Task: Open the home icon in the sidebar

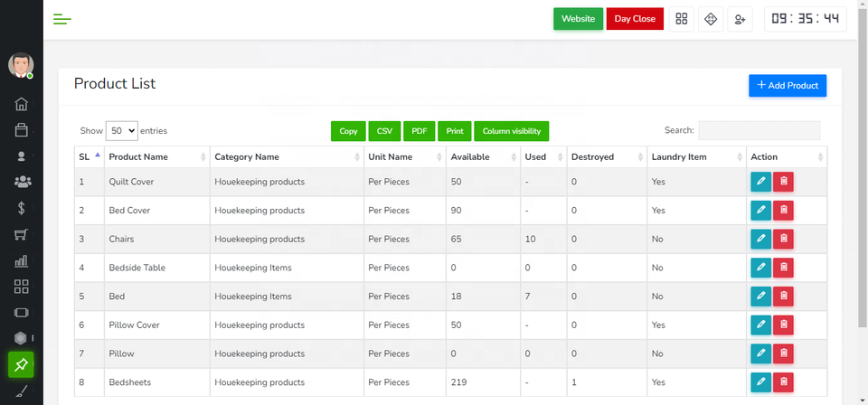Action: pos(22,104)
